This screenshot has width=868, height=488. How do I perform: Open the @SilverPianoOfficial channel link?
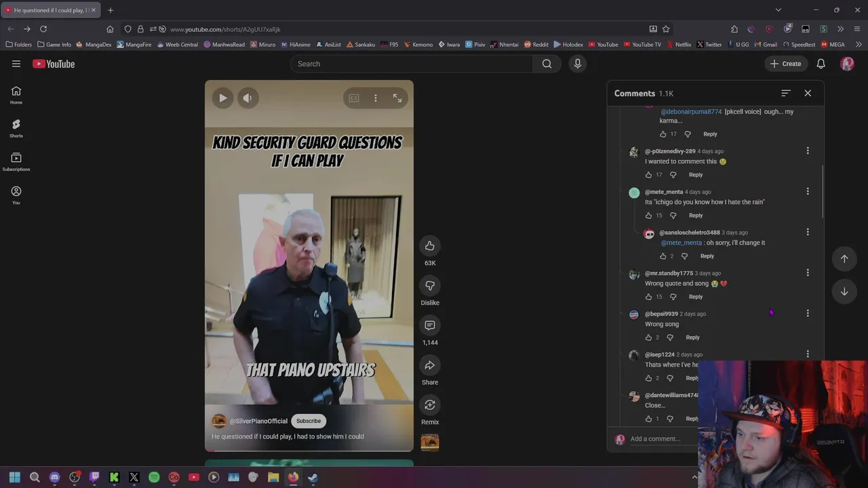(x=258, y=421)
